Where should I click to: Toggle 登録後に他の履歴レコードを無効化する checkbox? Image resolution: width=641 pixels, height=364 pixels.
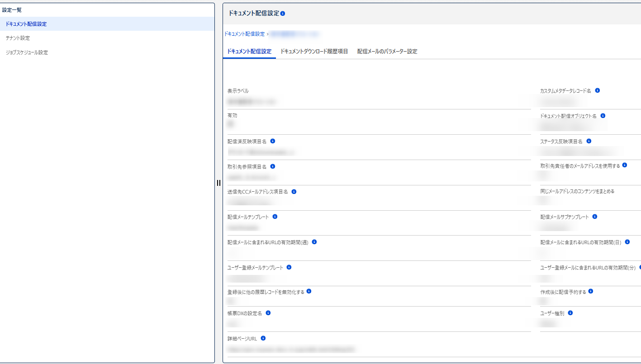tap(231, 300)
